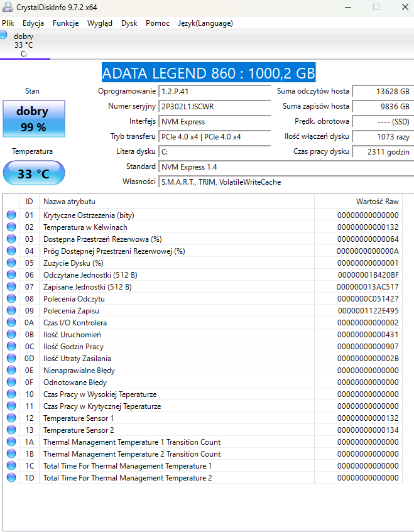Open the Wygląd menu
Viewport: 414px width, 532px height.
[x=100, y=23]
